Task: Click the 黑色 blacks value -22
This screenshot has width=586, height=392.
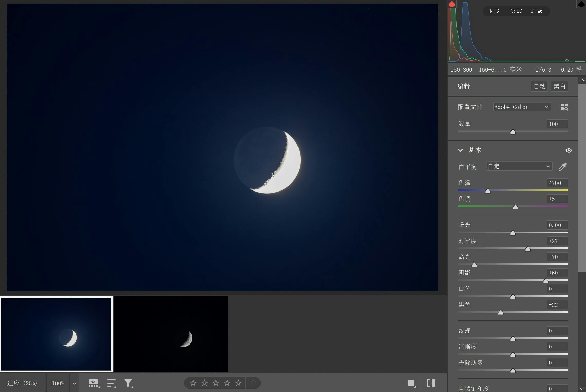Action: tap(557, 305)
